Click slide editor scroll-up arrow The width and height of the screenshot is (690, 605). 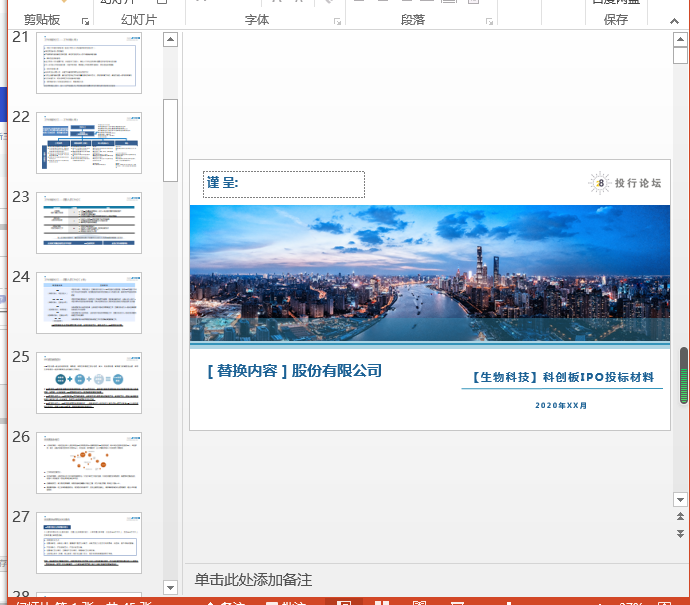(x=680, y=40)
